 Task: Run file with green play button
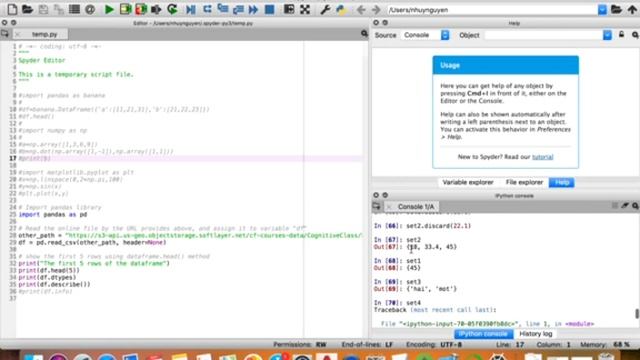tap(109, 9)
